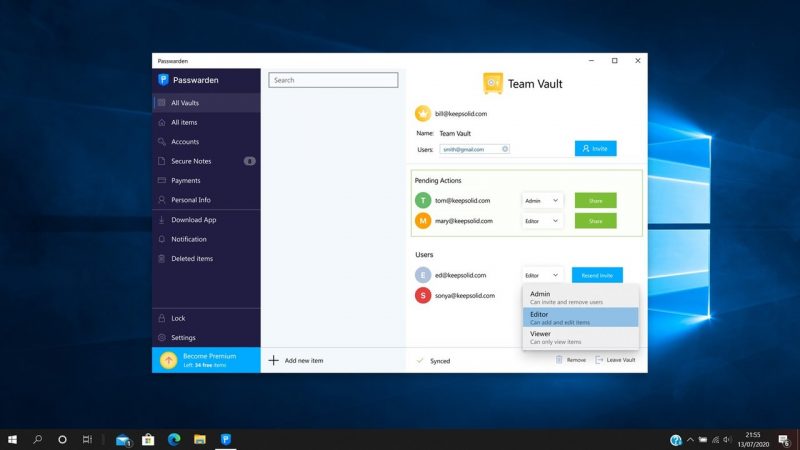Screen dimensions: 800x450
Task: Open All items section
Action: [x=206, y=122]
